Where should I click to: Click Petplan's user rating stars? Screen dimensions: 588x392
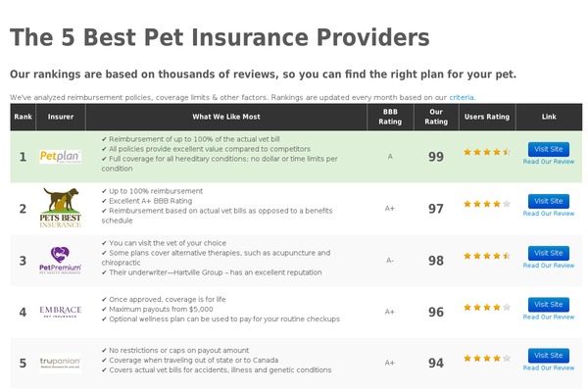487,152
